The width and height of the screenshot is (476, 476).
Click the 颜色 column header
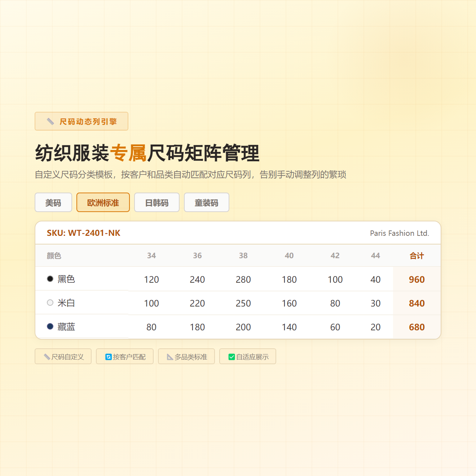[x=54, y=256]
